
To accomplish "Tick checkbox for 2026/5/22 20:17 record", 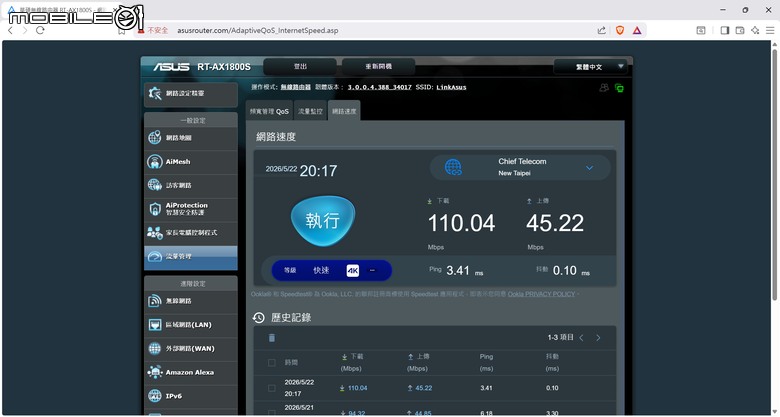I will (272, 388).
